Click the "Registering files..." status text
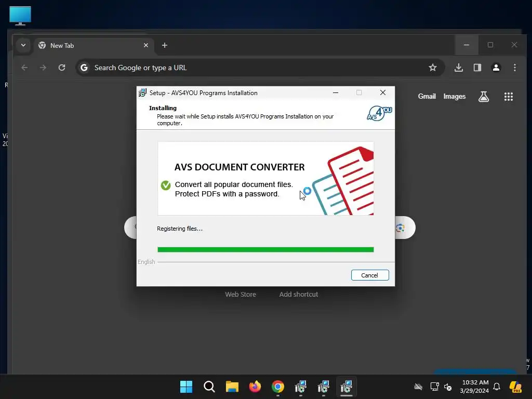 pyautogui.click(x=179, y=229)
